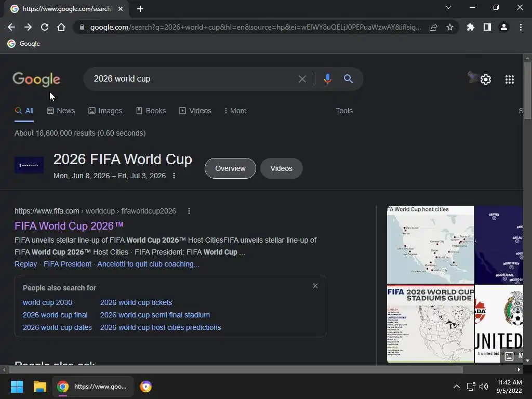The height and width of the screenshot is (399, 532).
Task: Open the browser home page
Action: [61, 27]
